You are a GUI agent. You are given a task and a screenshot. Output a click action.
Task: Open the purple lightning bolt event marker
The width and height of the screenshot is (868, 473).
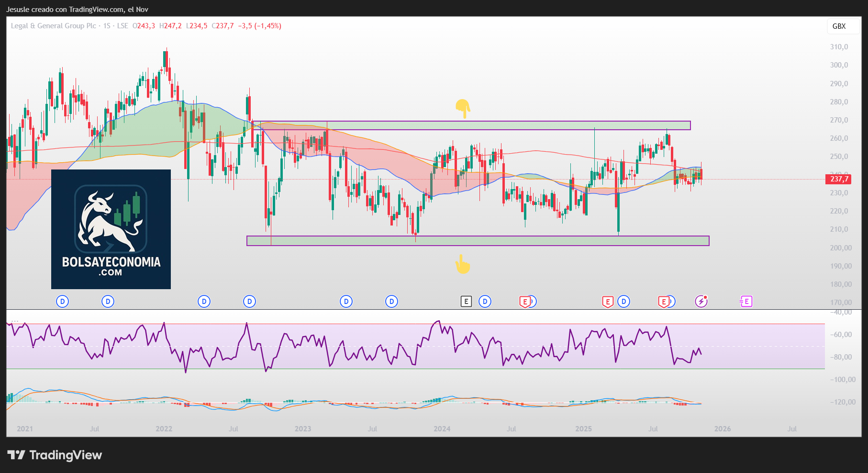[x=701, y=301]
